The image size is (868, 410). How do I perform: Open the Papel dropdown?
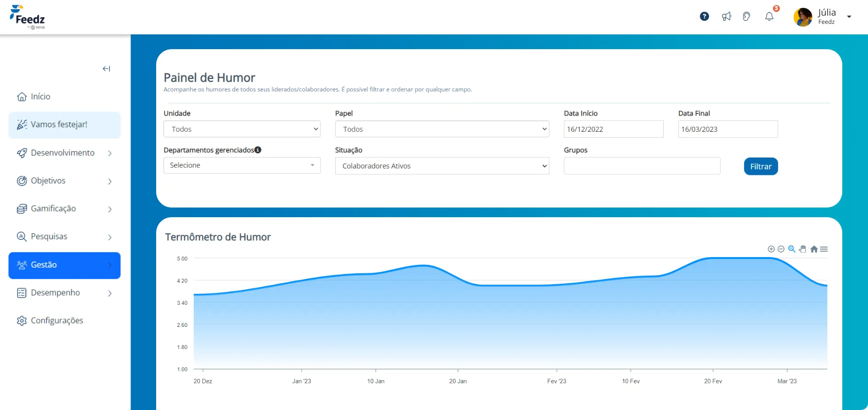(x=442, y=129)
